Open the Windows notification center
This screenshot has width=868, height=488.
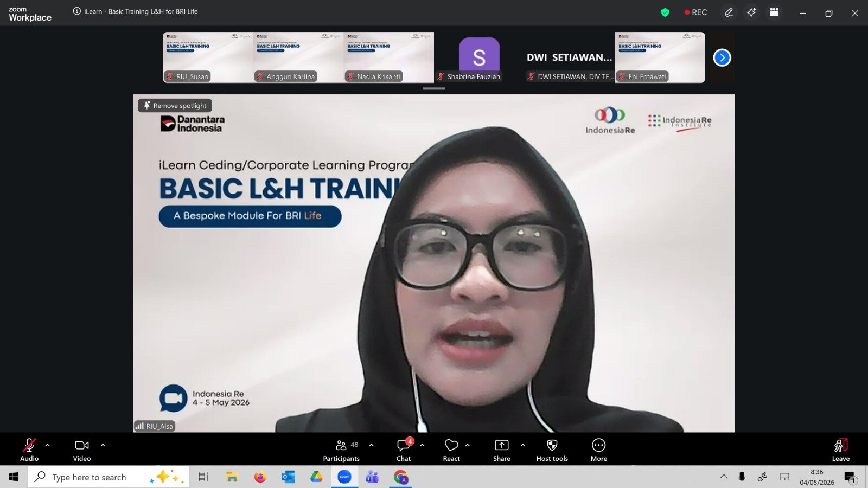(x=850, y=477)
